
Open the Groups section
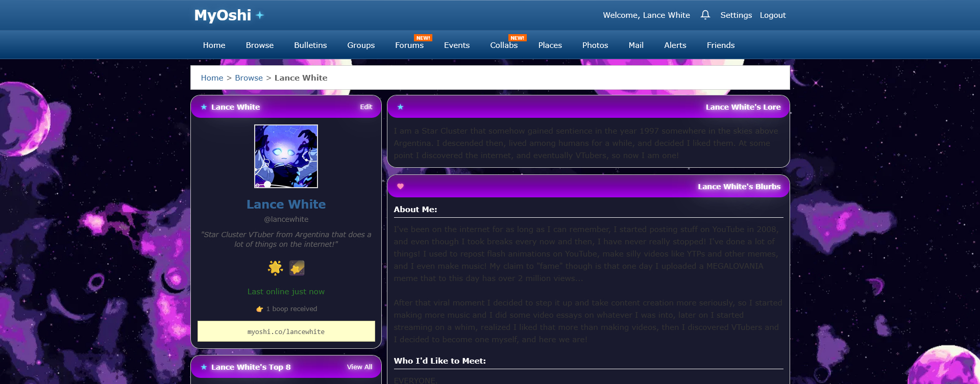(x=361, y=45)
